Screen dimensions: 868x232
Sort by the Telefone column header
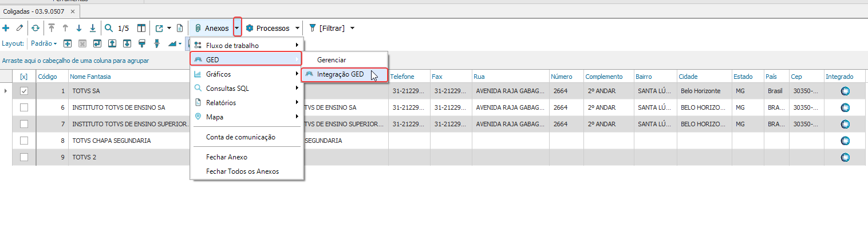click(x=409, y=77)
